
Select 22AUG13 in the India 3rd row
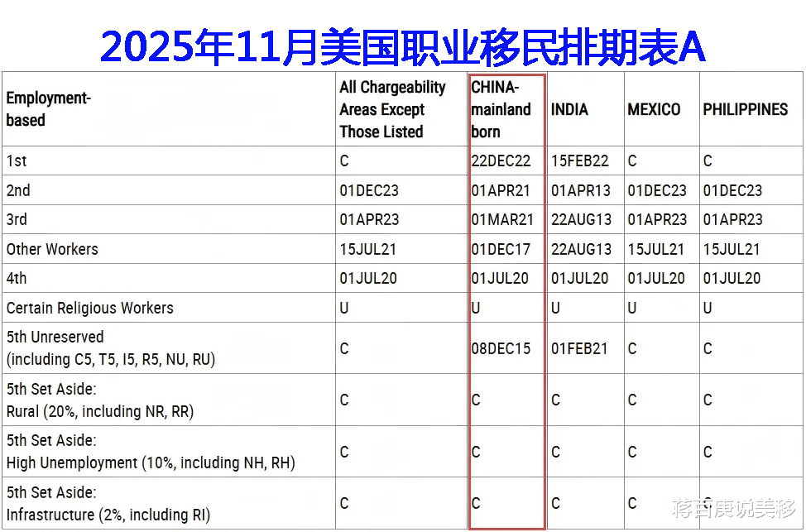click(x=582, y=219)
